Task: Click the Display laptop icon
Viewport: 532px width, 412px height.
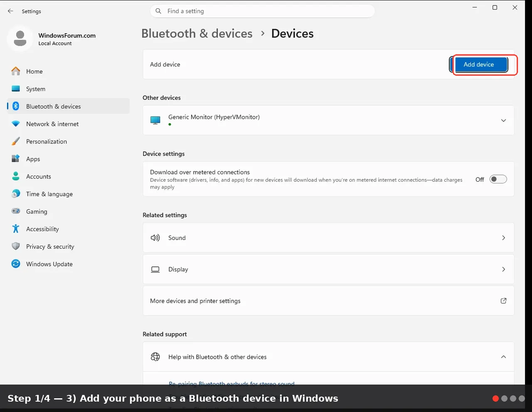Action: click(x=155, y=269)
